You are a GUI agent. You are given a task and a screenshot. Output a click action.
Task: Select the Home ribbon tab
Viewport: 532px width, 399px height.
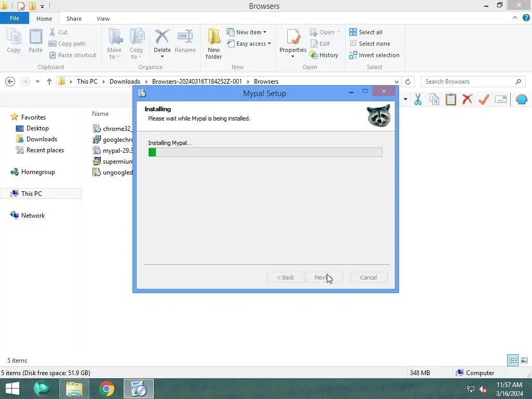coord(44,19)
